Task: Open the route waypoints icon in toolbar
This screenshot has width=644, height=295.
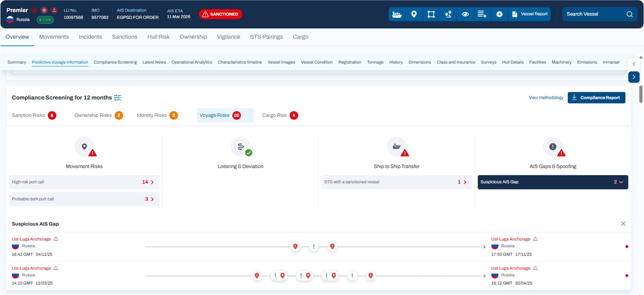Action: coord(448,14)
